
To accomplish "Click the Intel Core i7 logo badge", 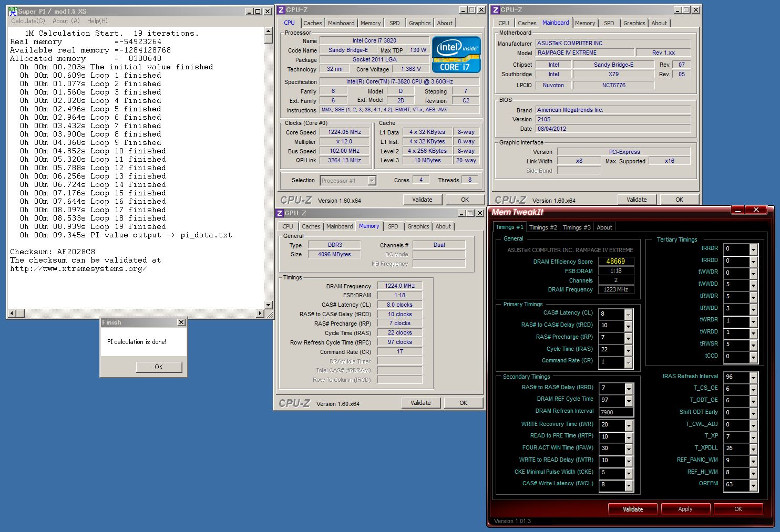I will pos(456,55).
